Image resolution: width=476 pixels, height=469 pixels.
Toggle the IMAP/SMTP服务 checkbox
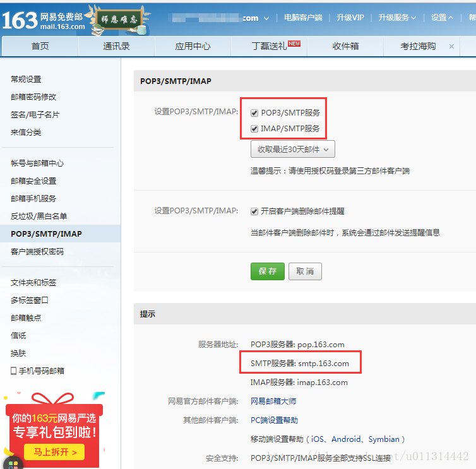[254, 129]
